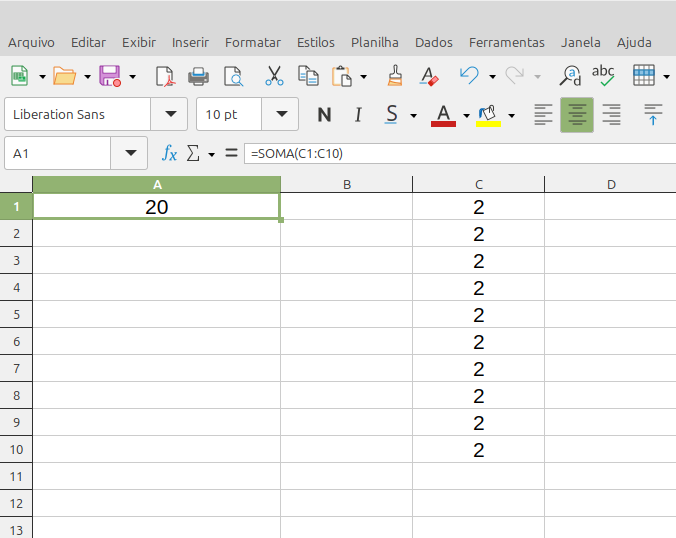Enable center horizontal alignment

coord(577,115)
